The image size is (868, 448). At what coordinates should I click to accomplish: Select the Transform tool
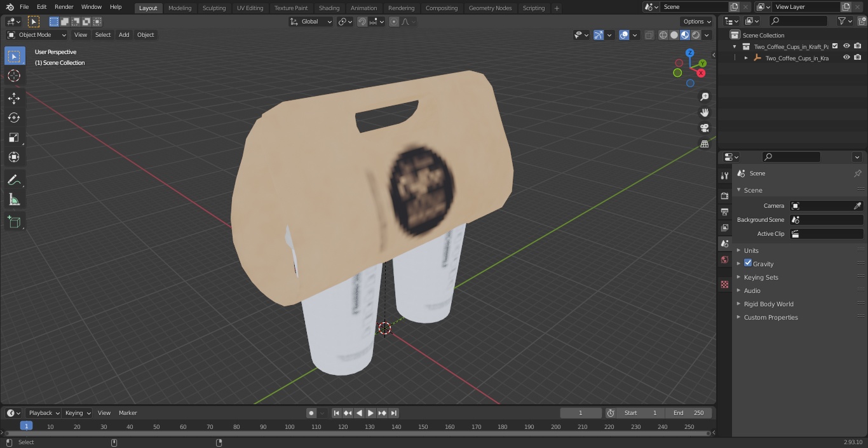pos(14,157)
